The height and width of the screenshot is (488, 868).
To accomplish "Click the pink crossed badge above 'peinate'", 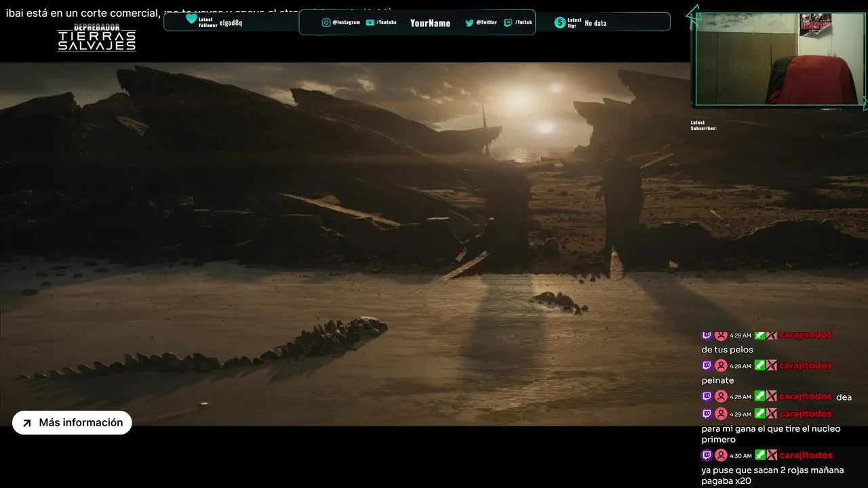I will 772,366.
